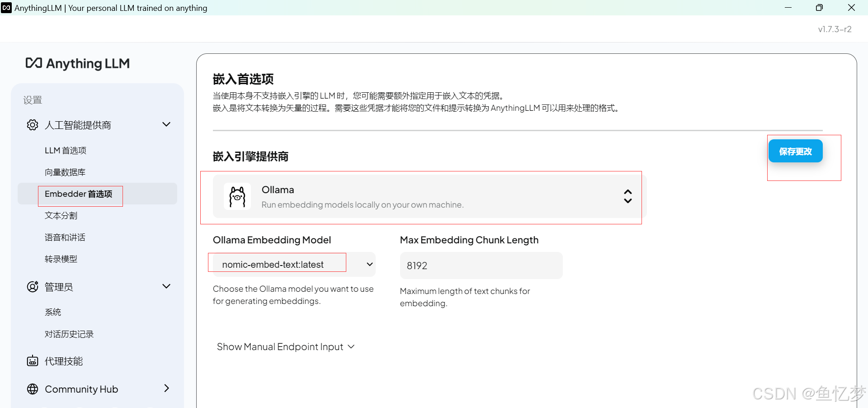Click the Ollama Embedding Model label
This screenshot has width=868, height=408.
click(272, 240)
